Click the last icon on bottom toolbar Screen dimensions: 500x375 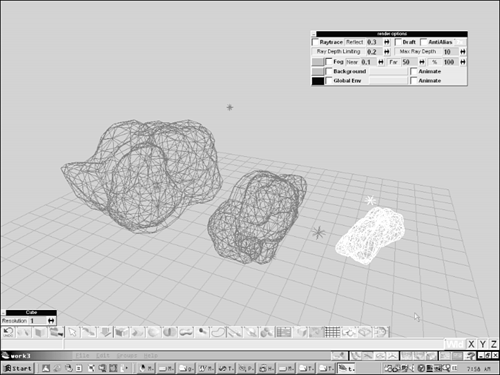[x=381, y=332]
